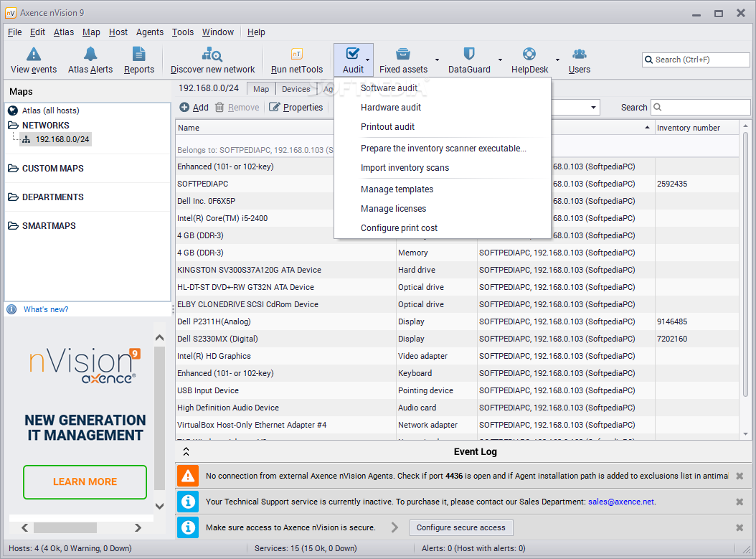Image resolution: width=756 pixels, height=559 pixels.
Task: Click the network icon for 192.168.0.0/24
Action: 27,139
